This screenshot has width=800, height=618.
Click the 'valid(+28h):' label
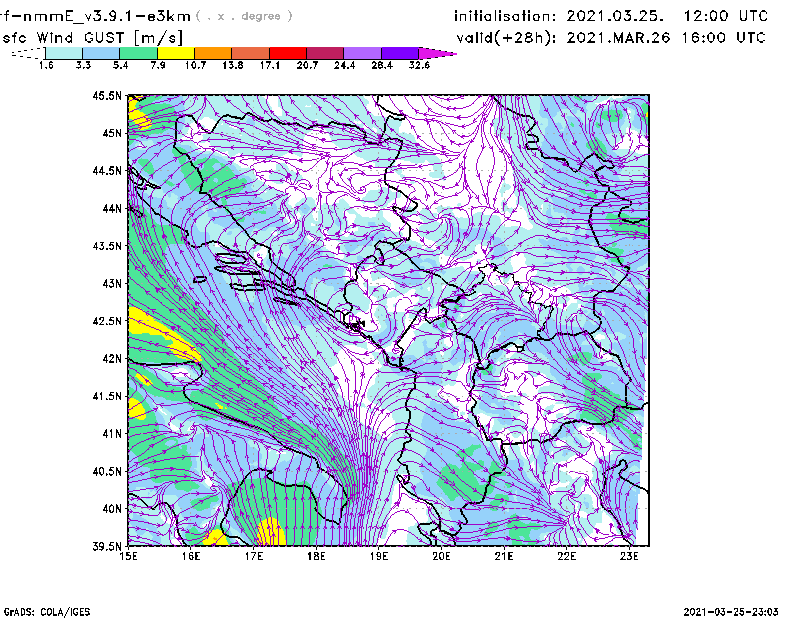[x=507, y=38]
